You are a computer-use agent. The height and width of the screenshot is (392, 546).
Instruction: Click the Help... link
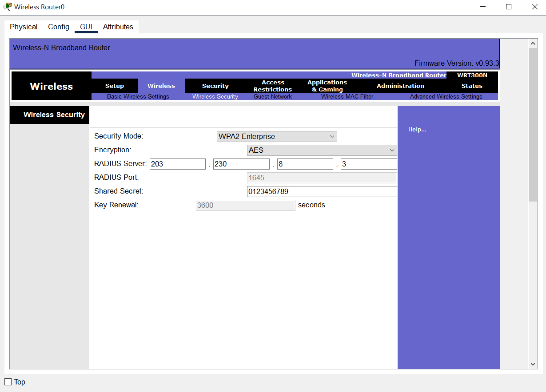click(x=417, y=130)
